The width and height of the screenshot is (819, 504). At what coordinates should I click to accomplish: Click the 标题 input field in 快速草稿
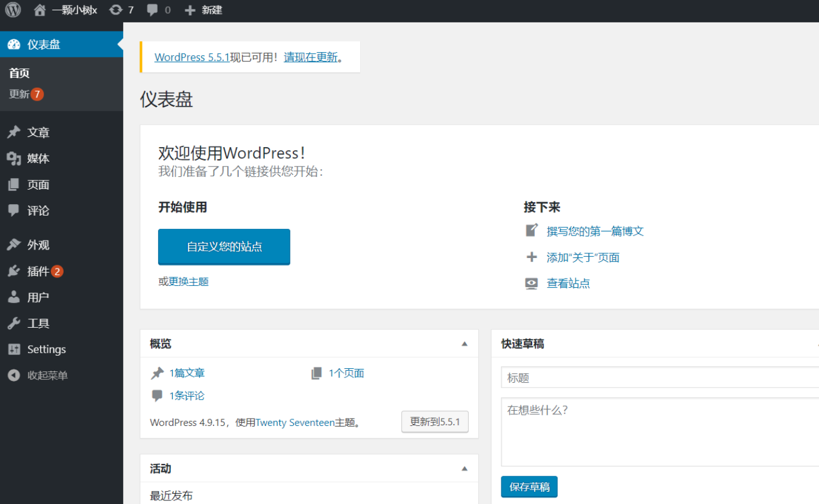tap(660, 377)
